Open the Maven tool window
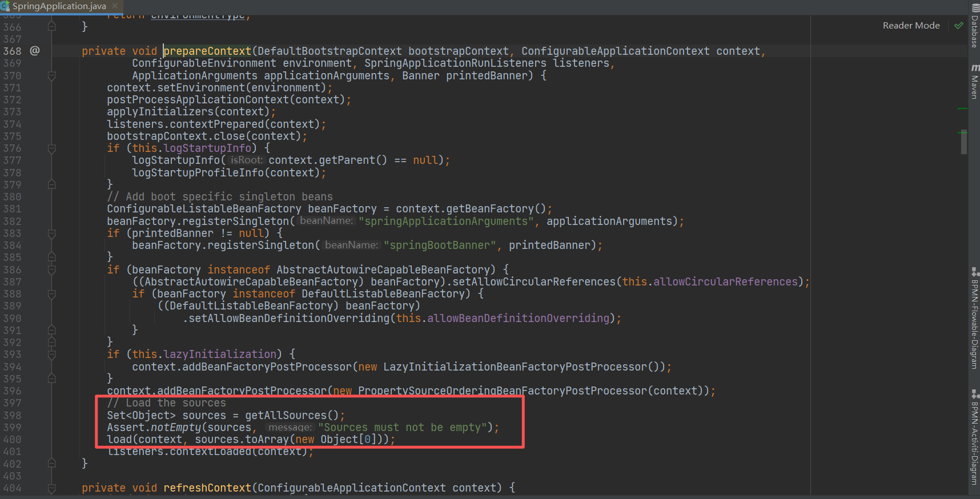Screen dimensions: 980x499 coord(974,82)
